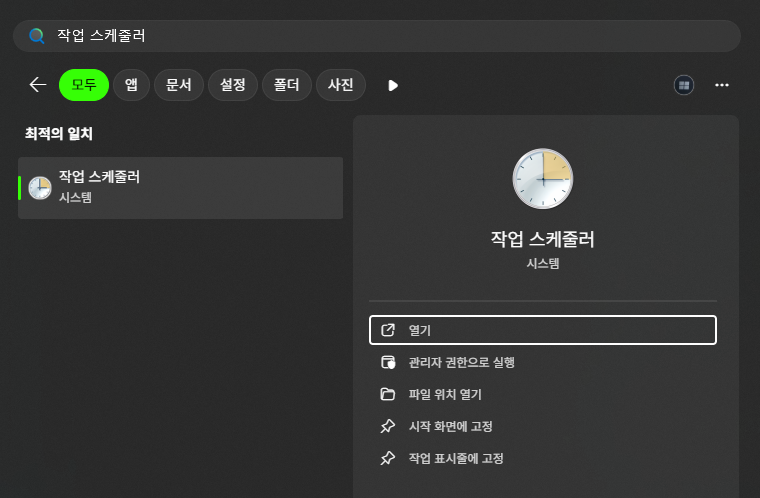Screen dimensions: 760x498
Task: Select the 작업 스케줄러 best match result
Action: (x=180, y=188)
